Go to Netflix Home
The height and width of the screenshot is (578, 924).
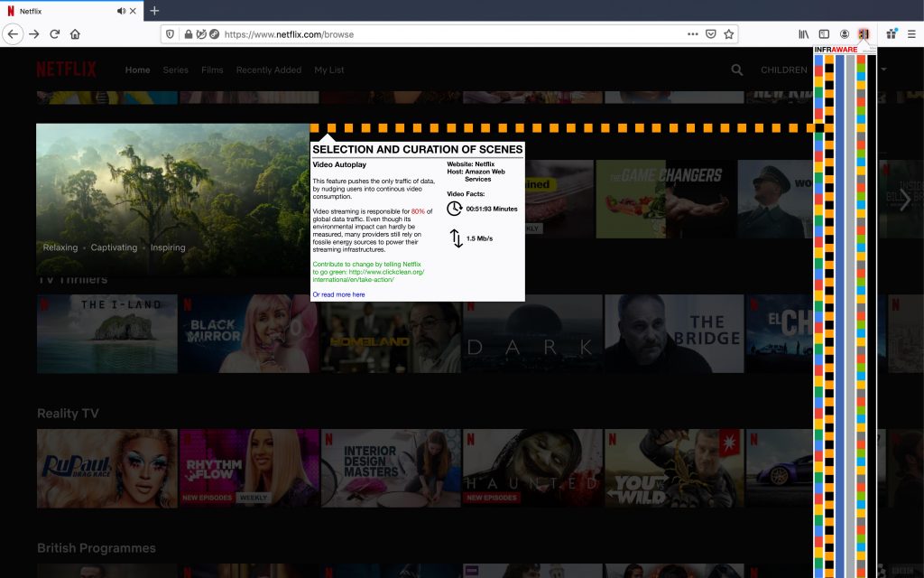pos(137,70)
